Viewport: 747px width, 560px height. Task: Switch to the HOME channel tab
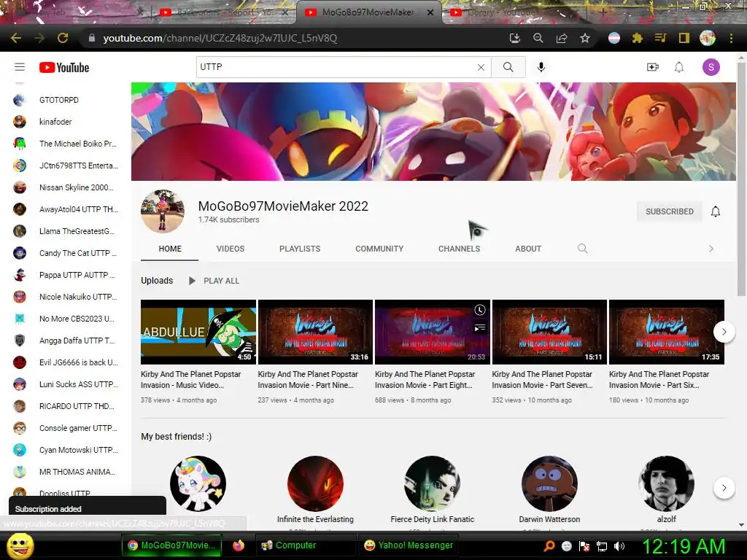tap(170, 249)
